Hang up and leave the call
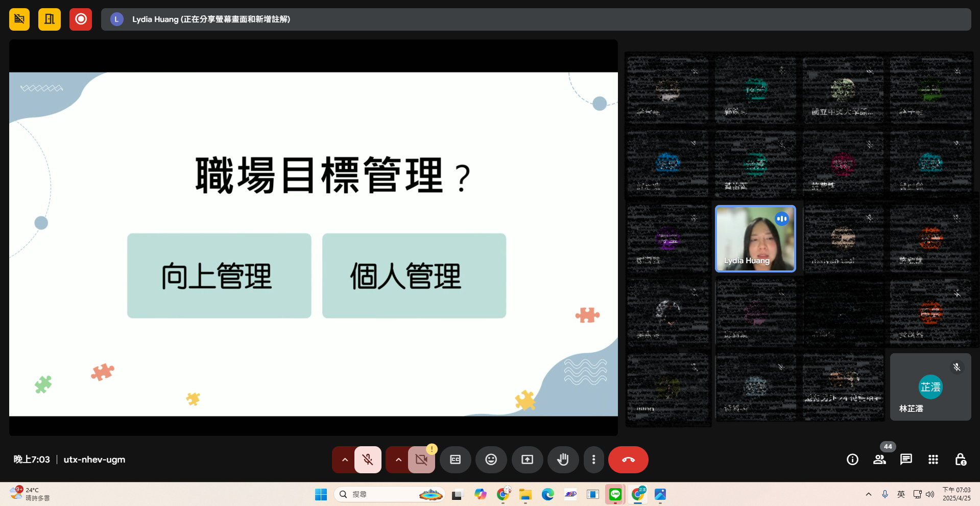This screenshot has height=506, width=980. (x=628, y=459)
